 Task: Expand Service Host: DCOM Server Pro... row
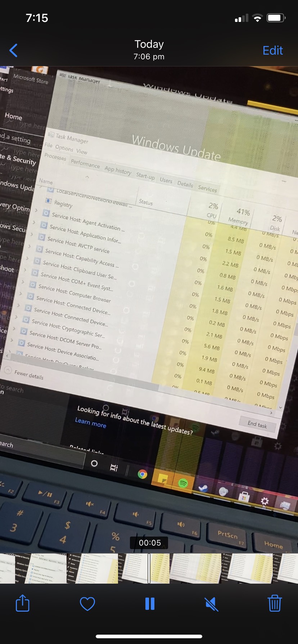click(14, 329)
